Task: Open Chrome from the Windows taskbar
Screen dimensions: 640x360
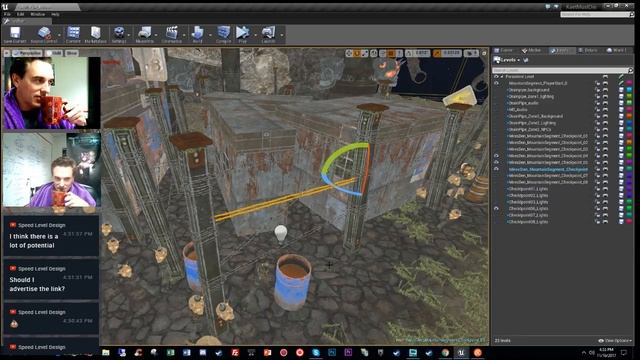Action: [x=445, y=352]
